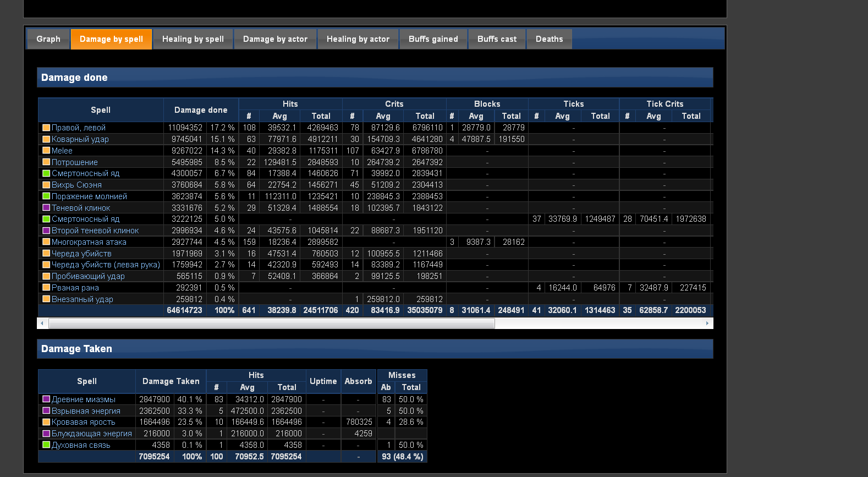Click the purple icon beside Взрывная энергия

[x=46, y=410]
